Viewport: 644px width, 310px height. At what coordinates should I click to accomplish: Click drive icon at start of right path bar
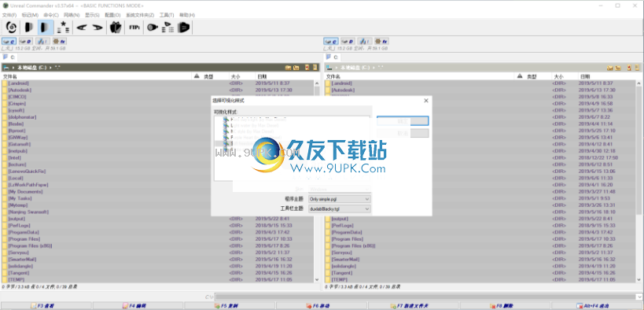click(329, 68)
